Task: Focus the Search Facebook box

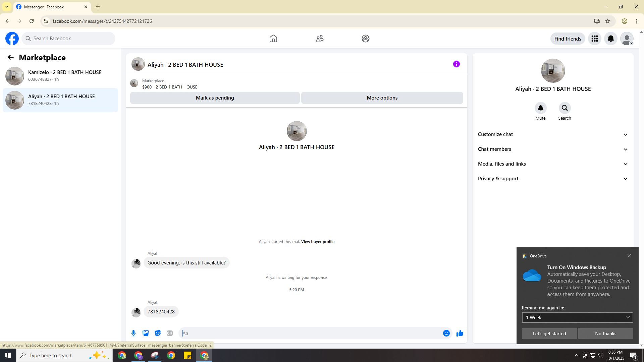Action: tap(68, 39)
